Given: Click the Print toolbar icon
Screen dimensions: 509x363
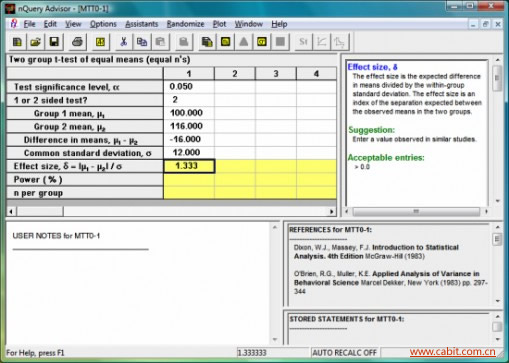Looking at the screenshot, I should (x=77, y=42).
